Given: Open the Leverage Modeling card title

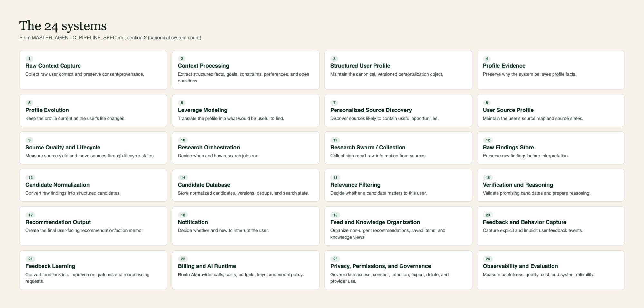Looking at the screenshot, I should coord(203,110).
